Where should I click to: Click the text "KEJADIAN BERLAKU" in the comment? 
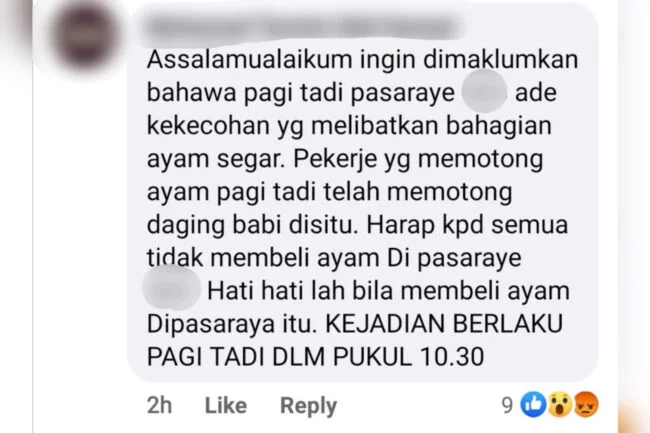(444, 324)
